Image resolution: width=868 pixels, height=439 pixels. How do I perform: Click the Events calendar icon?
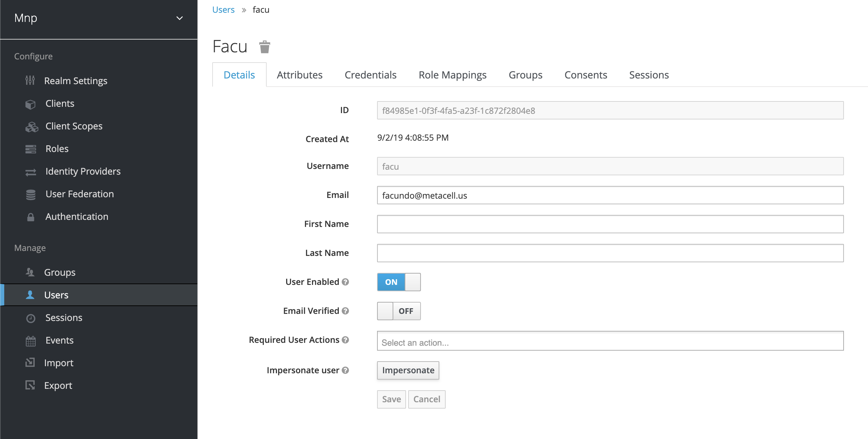31,341
